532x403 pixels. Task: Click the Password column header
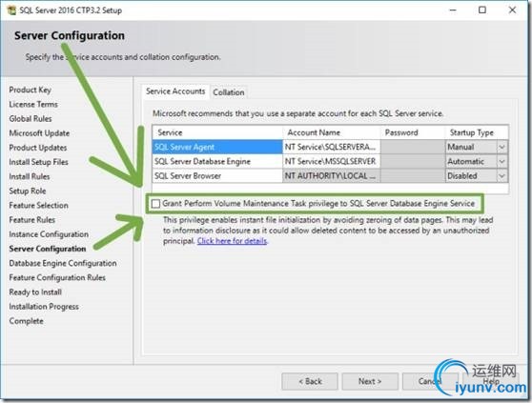(x=413, y=132)
